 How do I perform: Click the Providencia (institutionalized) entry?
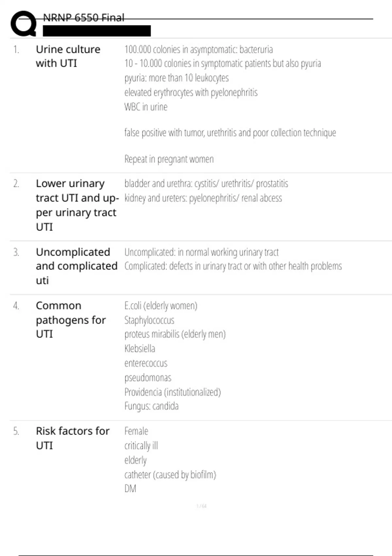pyautogui.click(x=172, y=392)
